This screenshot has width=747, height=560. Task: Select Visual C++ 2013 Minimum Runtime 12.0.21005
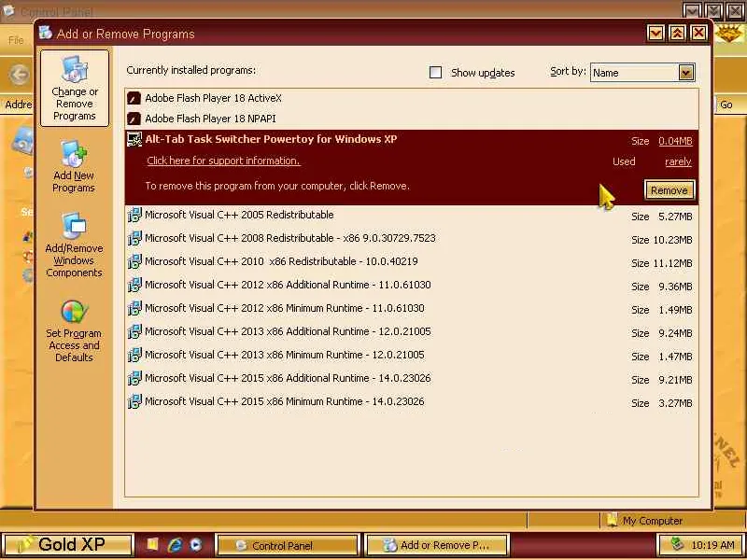412,356
